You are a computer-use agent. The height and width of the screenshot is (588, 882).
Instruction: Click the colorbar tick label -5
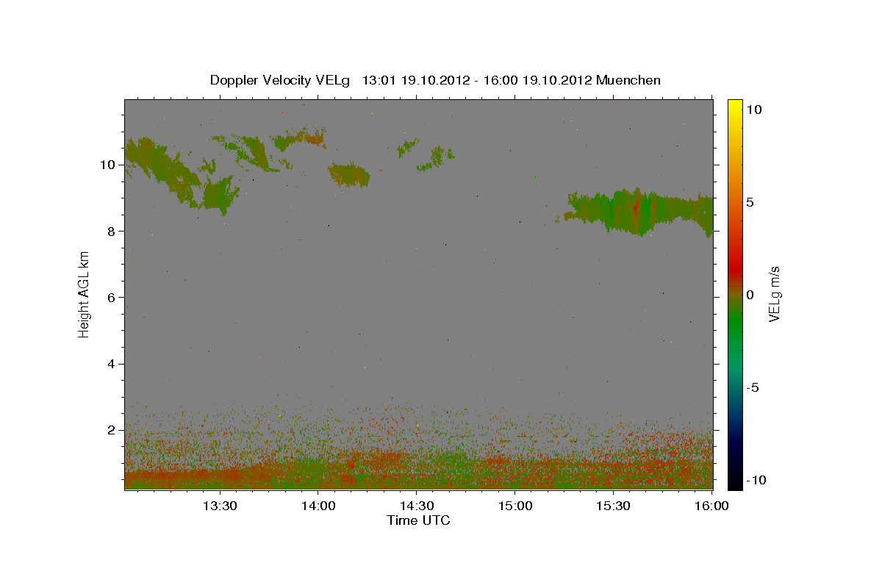pos(753,387)
